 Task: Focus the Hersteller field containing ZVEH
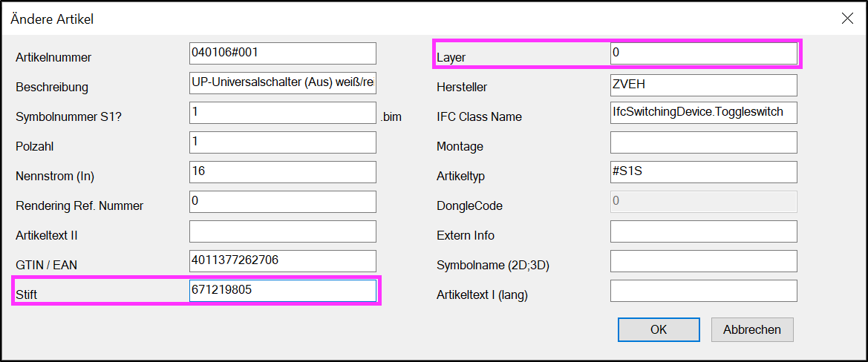[x=704, y=85]
